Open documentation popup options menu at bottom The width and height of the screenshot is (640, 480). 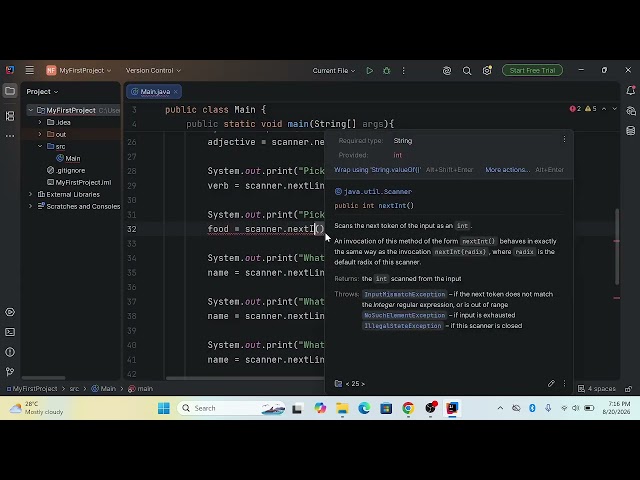coord(564,383)
